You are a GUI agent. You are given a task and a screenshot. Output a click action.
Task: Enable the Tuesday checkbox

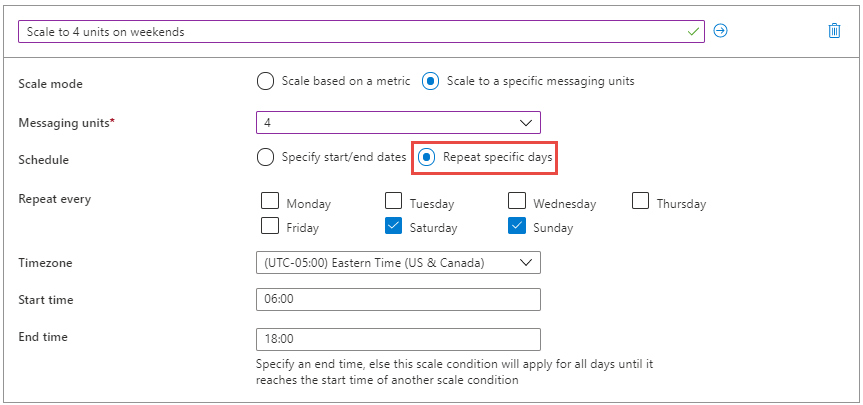coord(394,201)
